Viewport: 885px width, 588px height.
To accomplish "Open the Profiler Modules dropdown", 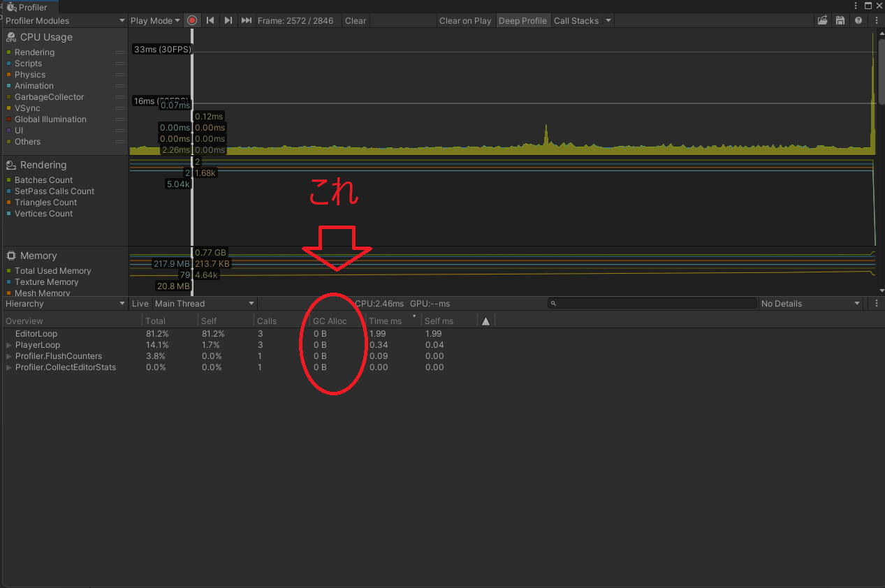I will [65, 20].
